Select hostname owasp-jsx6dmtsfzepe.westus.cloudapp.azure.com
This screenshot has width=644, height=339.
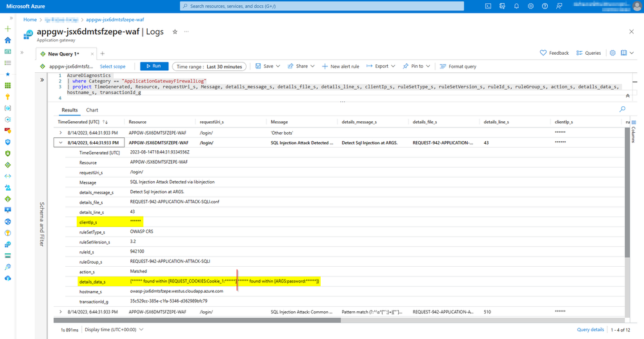tap(177, 291)
